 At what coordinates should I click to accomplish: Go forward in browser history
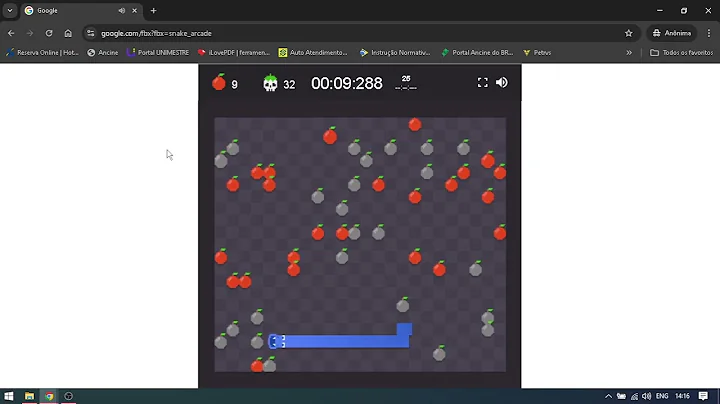point(30,33)
